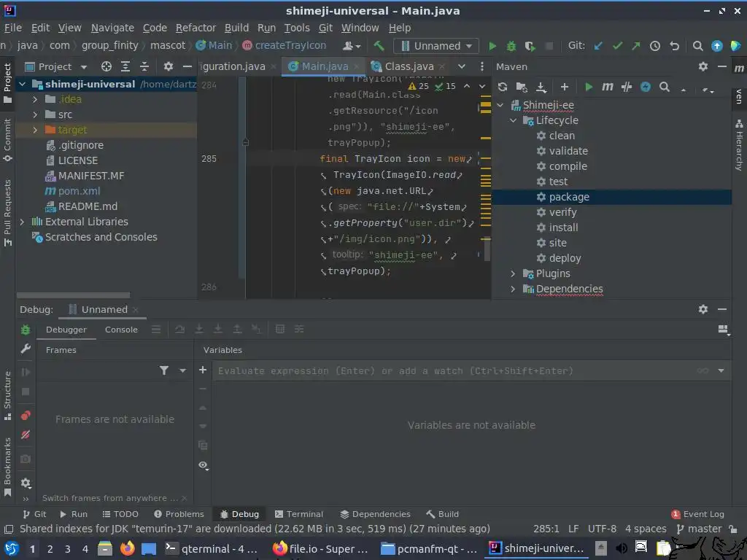
Task: Show the hidden editor tabs list chevron
Action: (x=462, y=66)
